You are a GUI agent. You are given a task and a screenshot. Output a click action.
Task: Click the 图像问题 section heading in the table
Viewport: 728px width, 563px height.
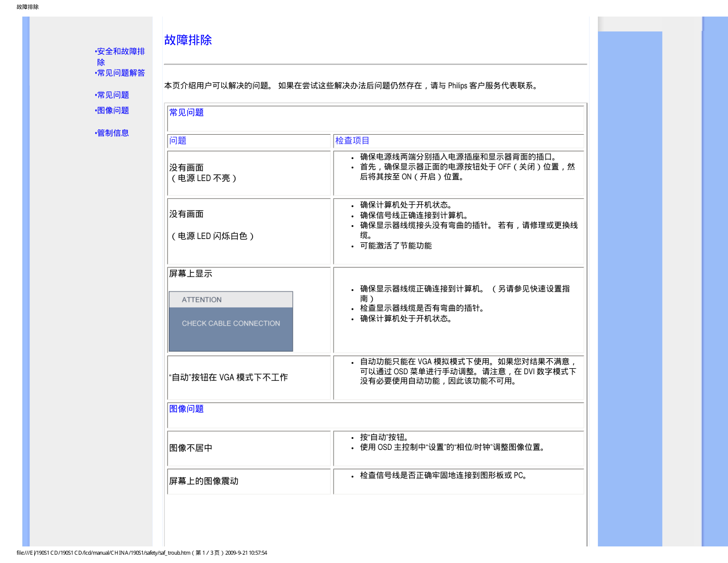[186, 409]
